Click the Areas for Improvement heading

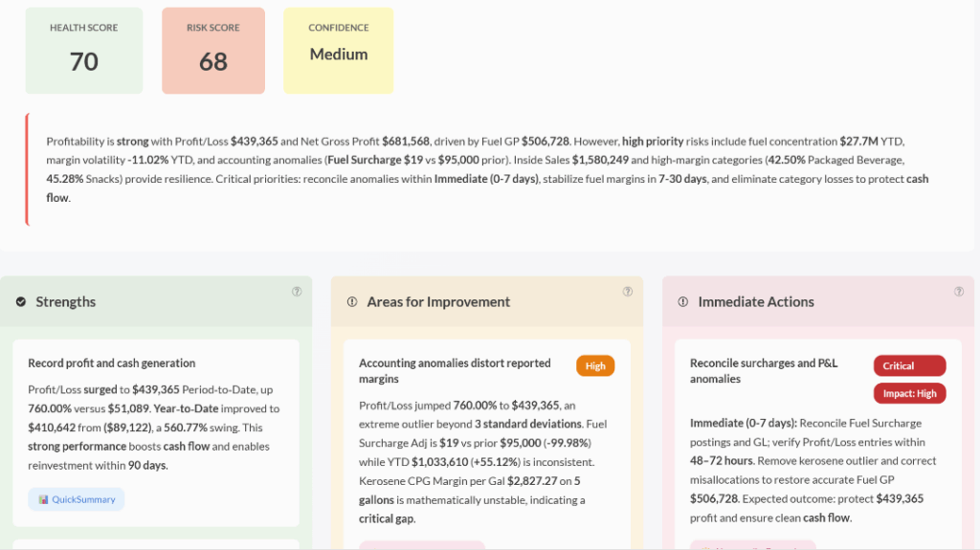pos(438,302)
